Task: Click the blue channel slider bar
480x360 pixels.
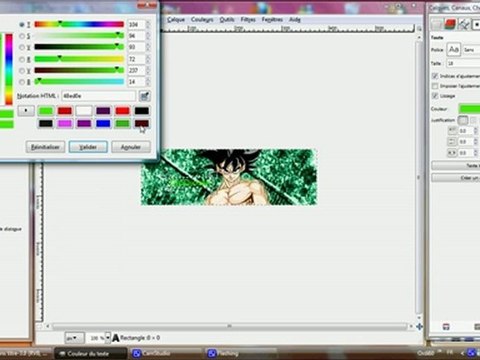Action: (x=79, y=81)
